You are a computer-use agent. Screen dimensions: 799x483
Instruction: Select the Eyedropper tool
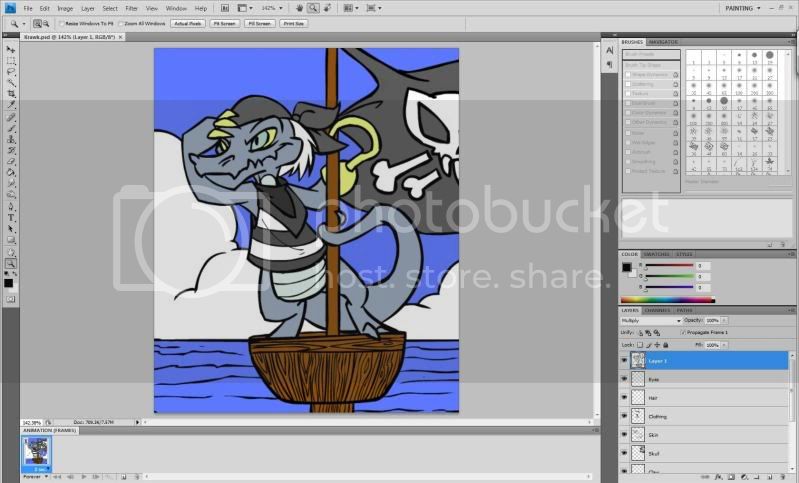(11, 104)
